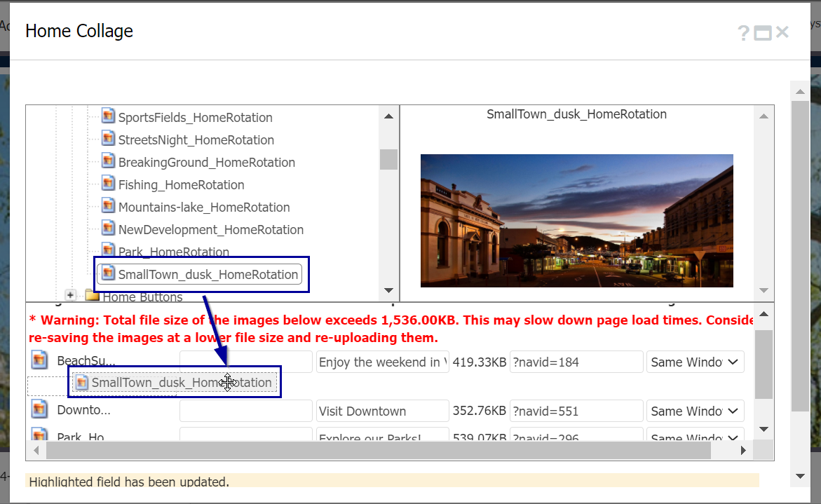The image size is (821, 504).
Task: Click the ?navid=184 input field
Action: pos(576,362)
